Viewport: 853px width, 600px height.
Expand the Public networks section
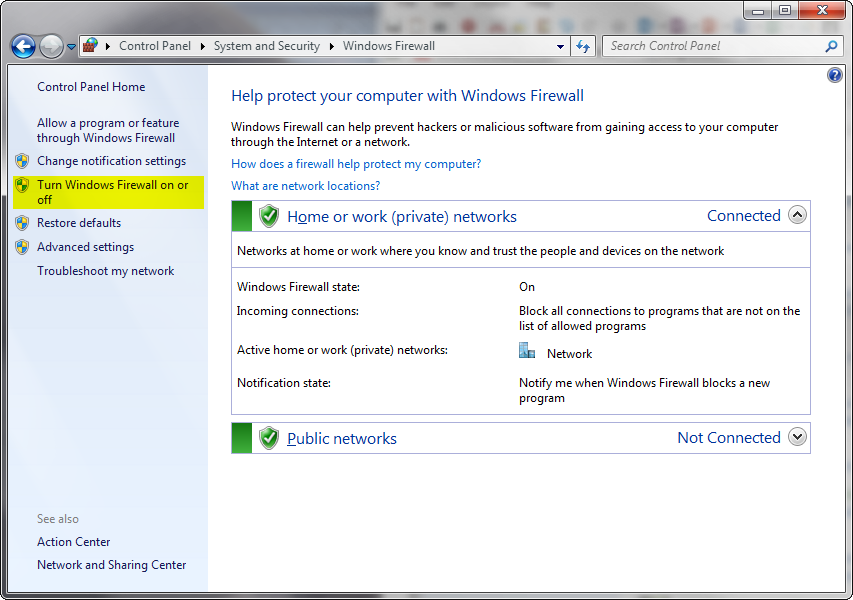(798, 437)
